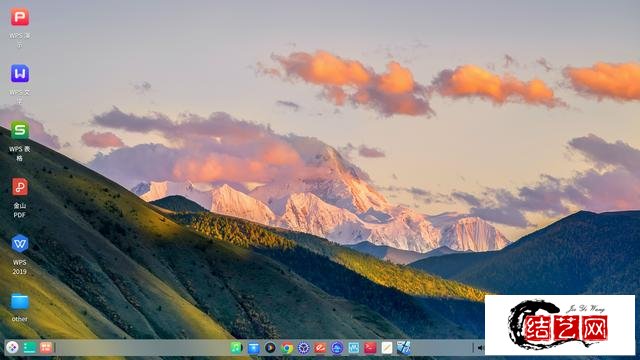The height and width of the screenshot is (360, 640).
Task: Open the WPS 2019 desktop icon
Action: (x=20, y=244)
